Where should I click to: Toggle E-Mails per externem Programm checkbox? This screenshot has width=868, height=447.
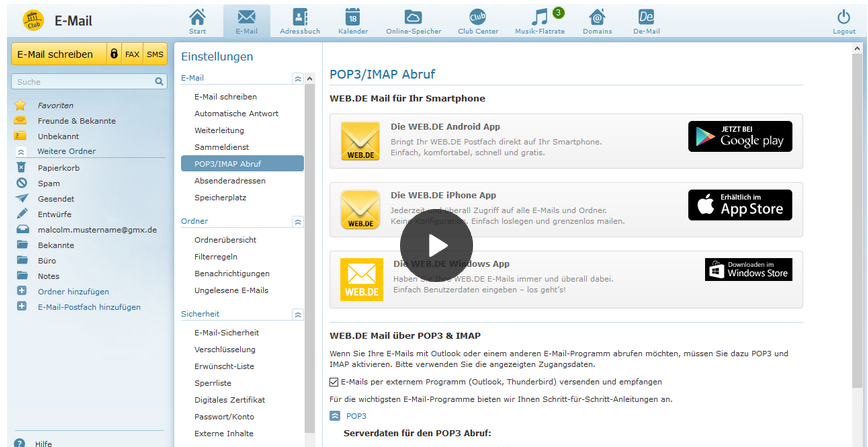pos(333,382)
